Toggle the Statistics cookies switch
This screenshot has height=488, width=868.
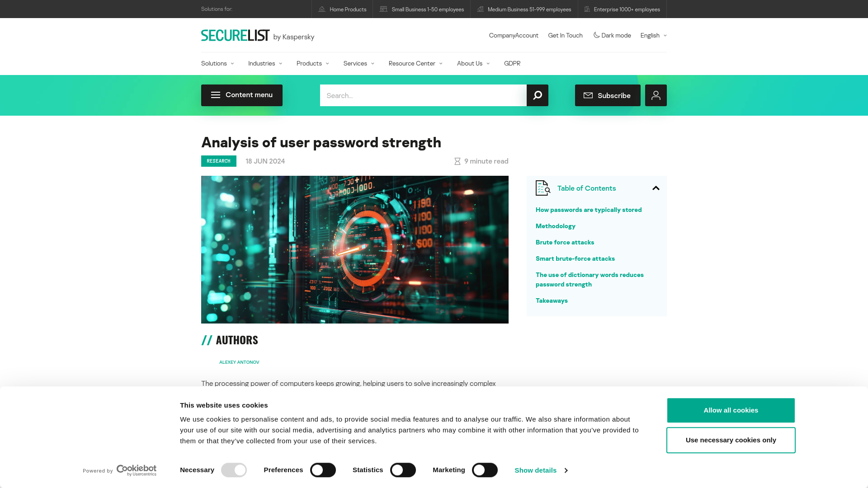coord(403,470)
